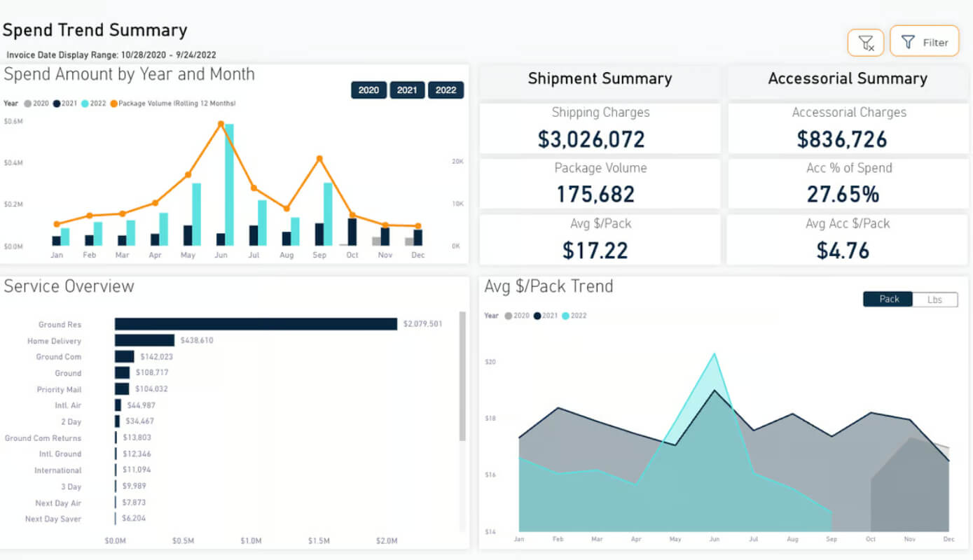Click the Avg $/Pack $17.22 card

pos(600,240)
